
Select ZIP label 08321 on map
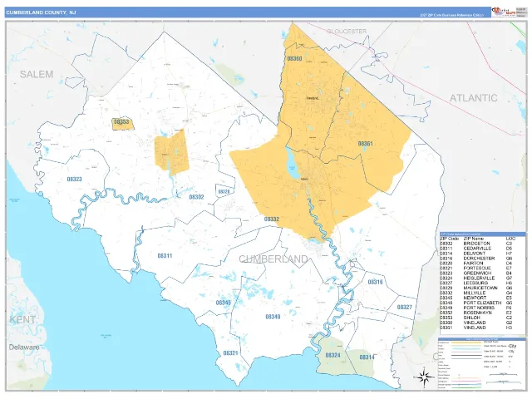tap(230, 353)
